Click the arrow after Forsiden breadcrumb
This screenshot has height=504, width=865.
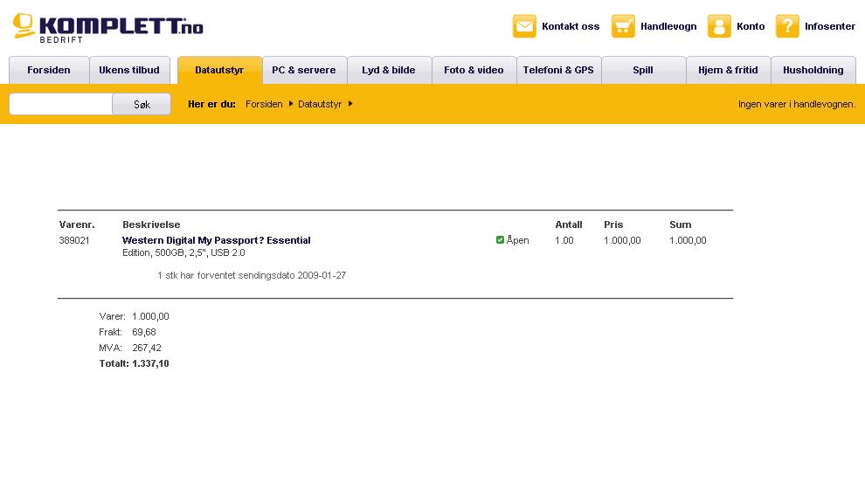pos(291,104)
